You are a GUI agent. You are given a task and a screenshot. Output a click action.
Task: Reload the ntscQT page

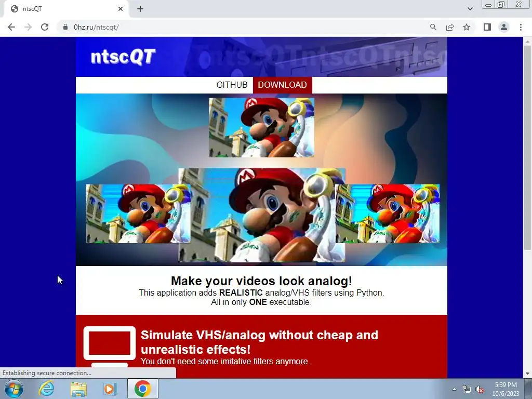(x=45, y=27)
